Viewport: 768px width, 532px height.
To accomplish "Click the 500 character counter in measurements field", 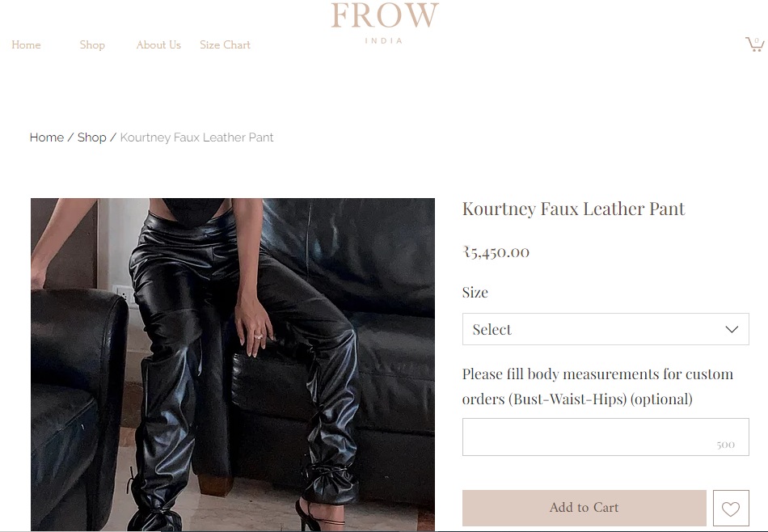I will coord(725,445).
